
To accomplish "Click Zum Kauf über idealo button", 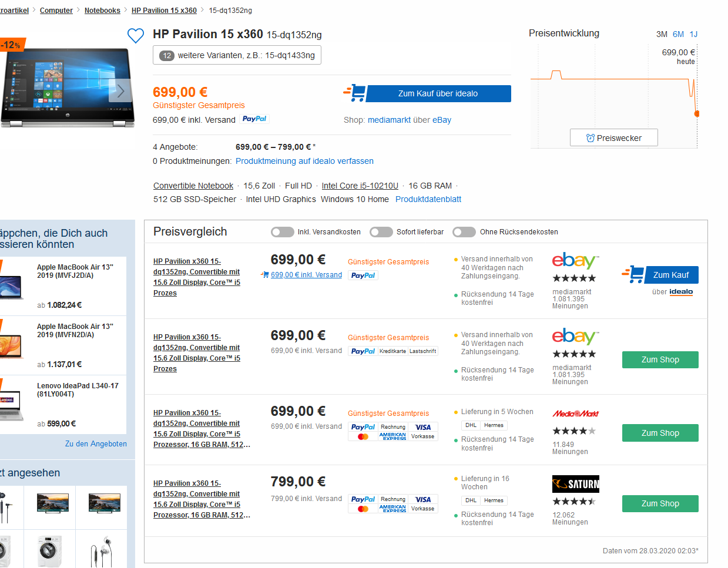I will pyautogui.click(x=438, y=93).
